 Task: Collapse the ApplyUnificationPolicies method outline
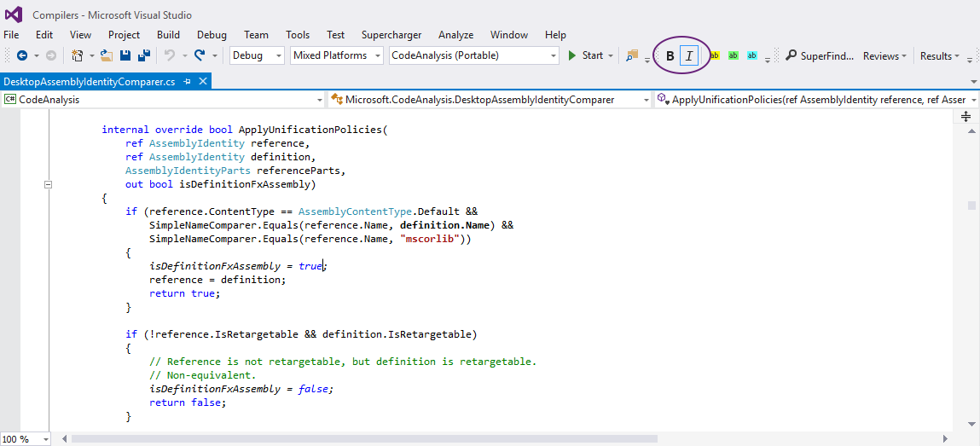(48, 184)
